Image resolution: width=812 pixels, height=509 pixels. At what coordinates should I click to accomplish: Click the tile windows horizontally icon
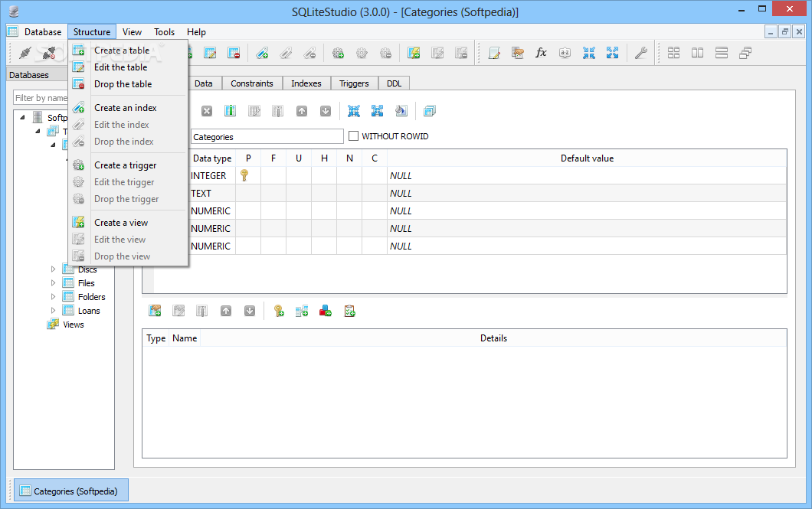tap(698, 53)
